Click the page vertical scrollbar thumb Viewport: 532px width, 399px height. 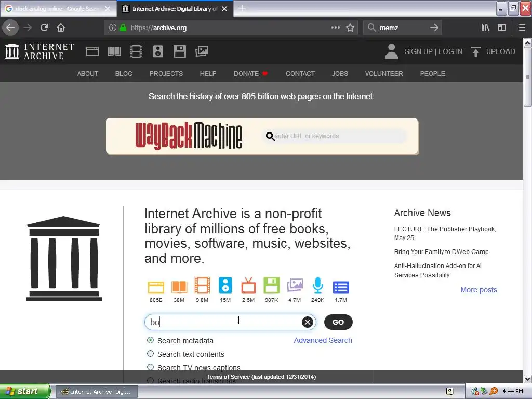coord(528,77)
